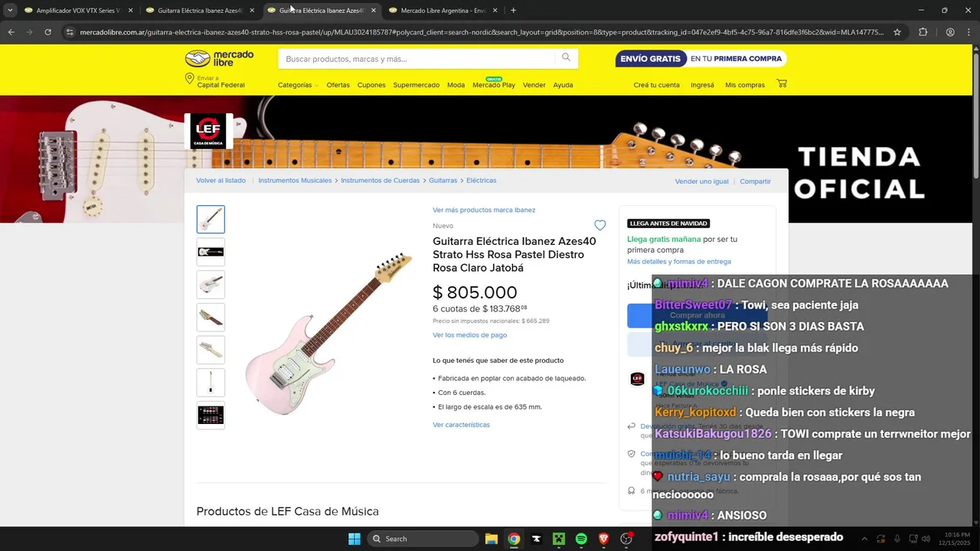This screenshot has width=980, height=551.
Task: Select the first guitar product thumbnail
Action: 211,220
